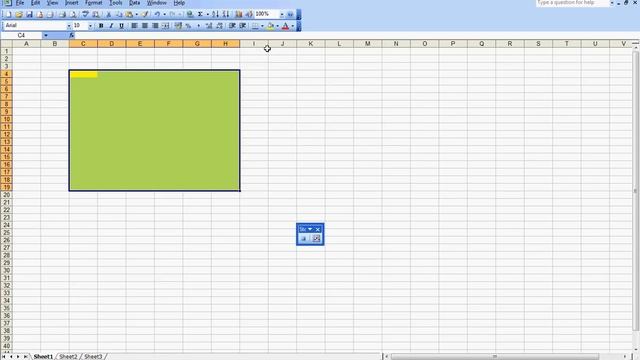Apply Merge and Center to cells

coord(165,26)
